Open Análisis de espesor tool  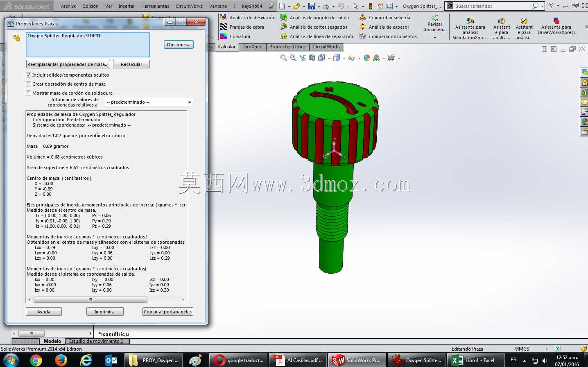pos(384,27)
